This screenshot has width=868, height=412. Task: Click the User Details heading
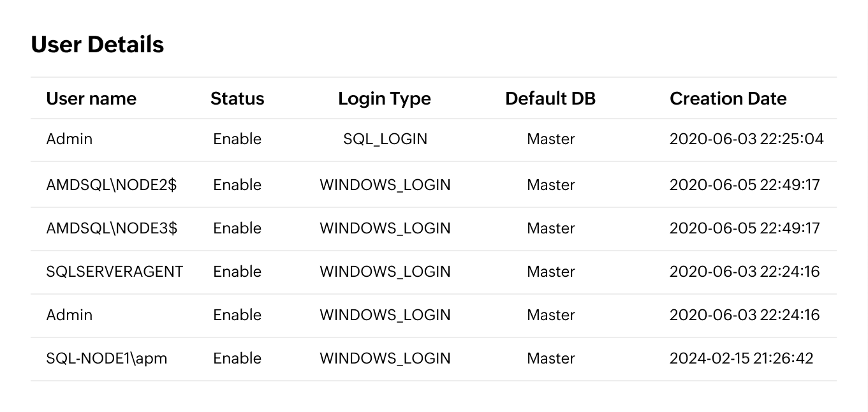coord(98,45)
